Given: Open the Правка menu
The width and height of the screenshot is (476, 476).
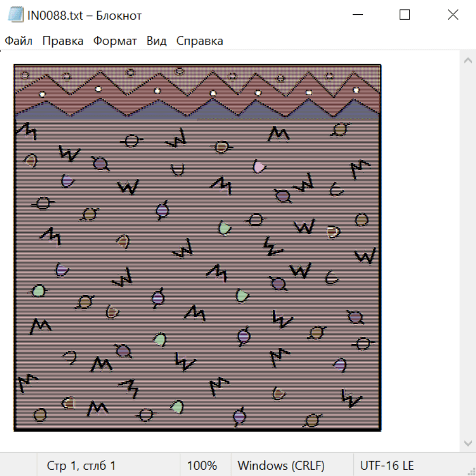Looking at the screenshot, I should point(62,41).
